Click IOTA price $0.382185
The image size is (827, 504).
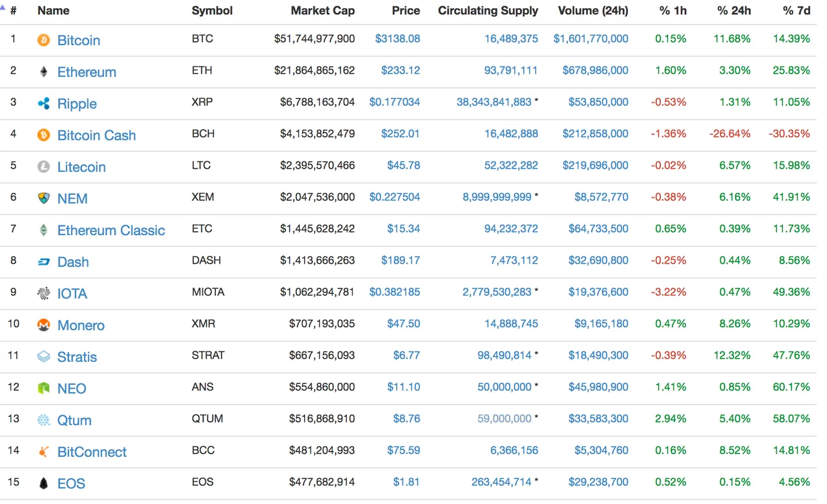tap(395, 292)
